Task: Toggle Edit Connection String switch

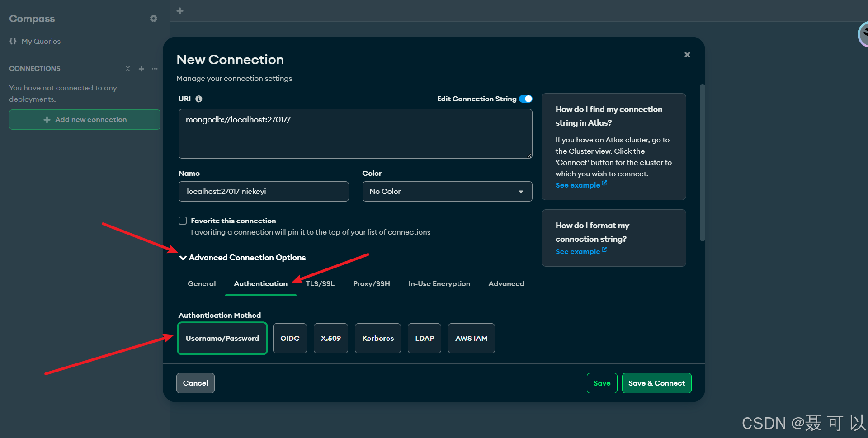Action: pos(526,99)
